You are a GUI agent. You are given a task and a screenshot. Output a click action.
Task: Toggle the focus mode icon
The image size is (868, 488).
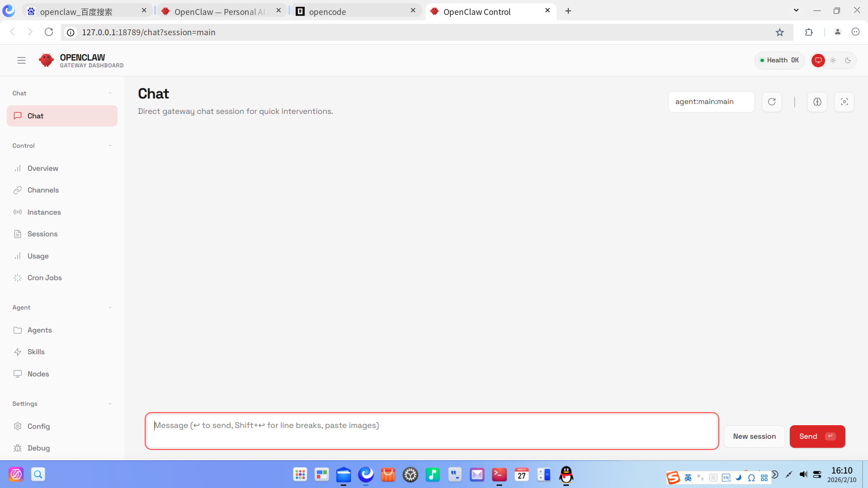[844, 102]
